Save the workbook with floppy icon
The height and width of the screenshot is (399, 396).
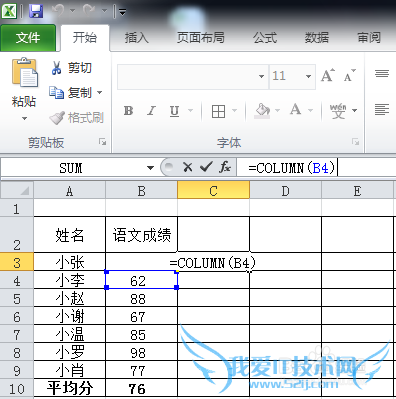tap(36, 11)
